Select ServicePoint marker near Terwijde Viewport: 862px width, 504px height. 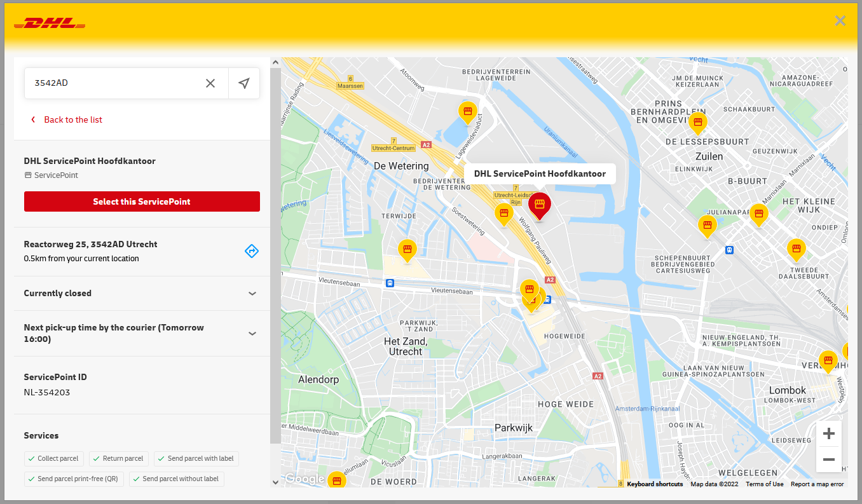click(x=407, y=250)
